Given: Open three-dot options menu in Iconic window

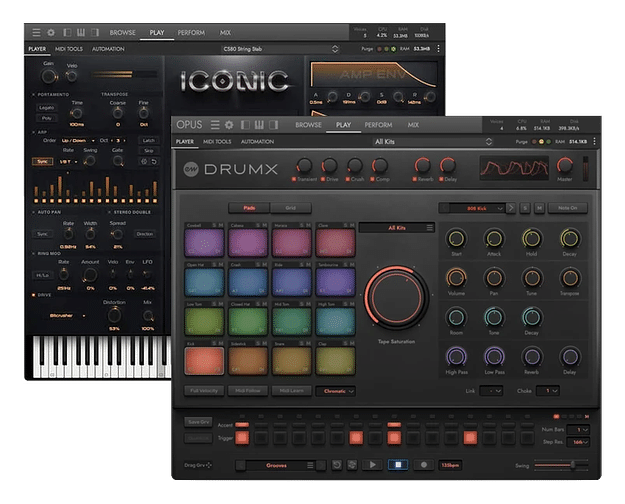Looking at the screenshot, I should pos(438,49).
